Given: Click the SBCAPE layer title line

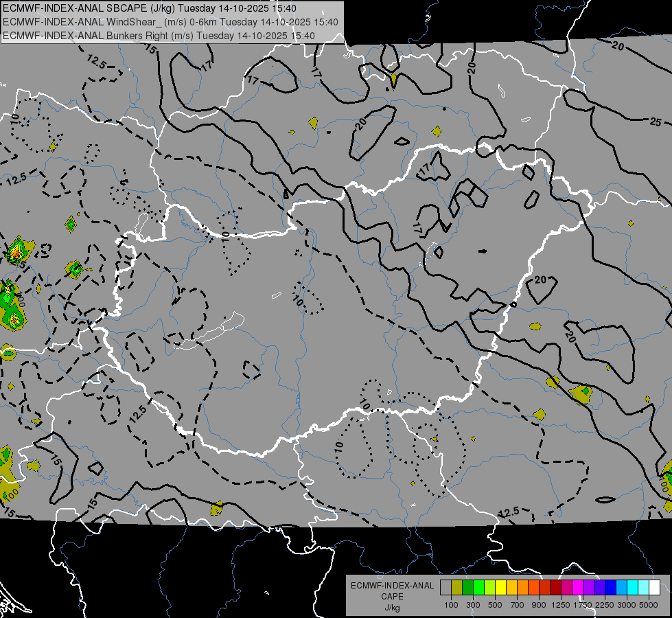Looking at the screenshot, I should pyautogui.click(x=150, y=8).
